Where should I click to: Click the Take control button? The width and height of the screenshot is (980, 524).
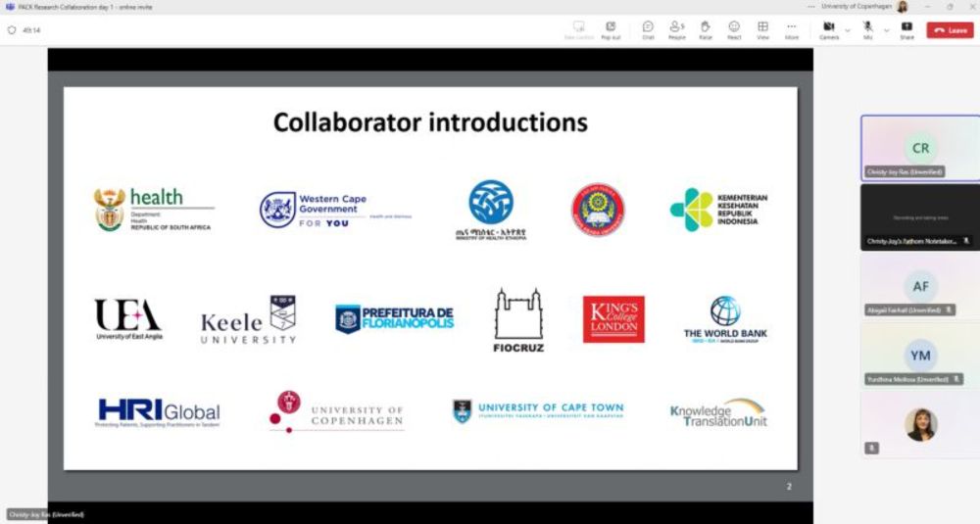tap(579, 30)
